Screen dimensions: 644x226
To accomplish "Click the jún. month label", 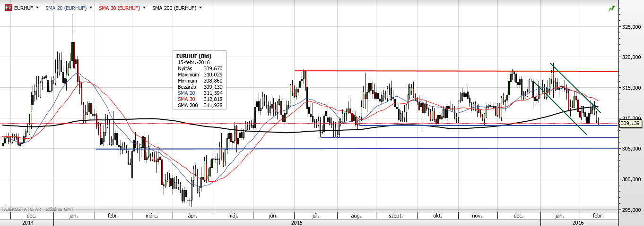I will coord(272,216).
